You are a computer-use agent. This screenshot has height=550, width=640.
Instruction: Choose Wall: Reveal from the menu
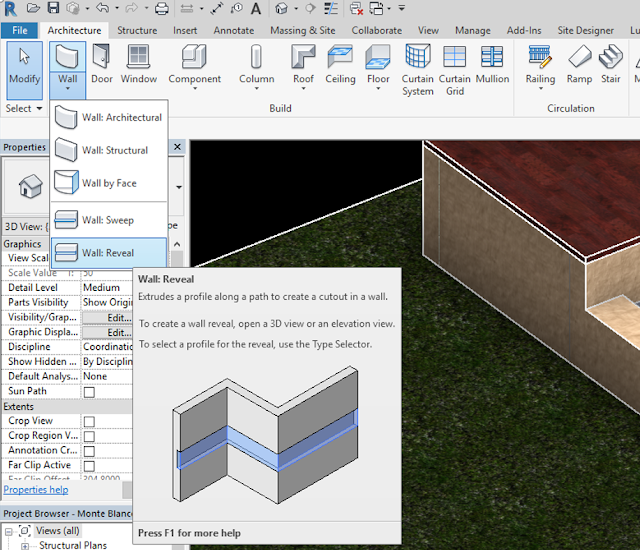[109, 253]
